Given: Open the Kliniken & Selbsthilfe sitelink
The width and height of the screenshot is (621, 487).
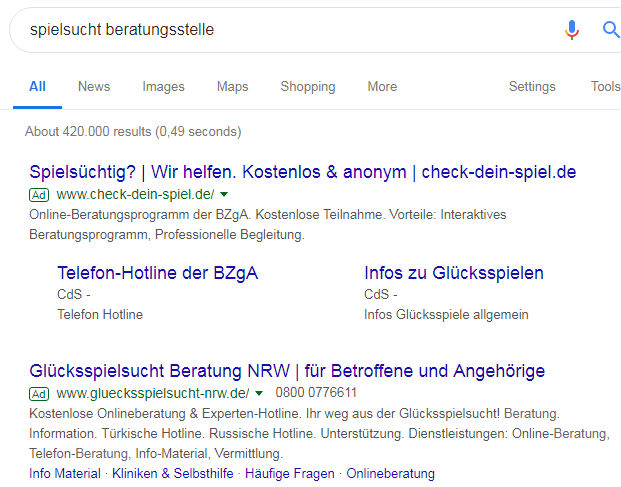Looking at the screenshot, I should pyautogui.click(x=173, y=474).
